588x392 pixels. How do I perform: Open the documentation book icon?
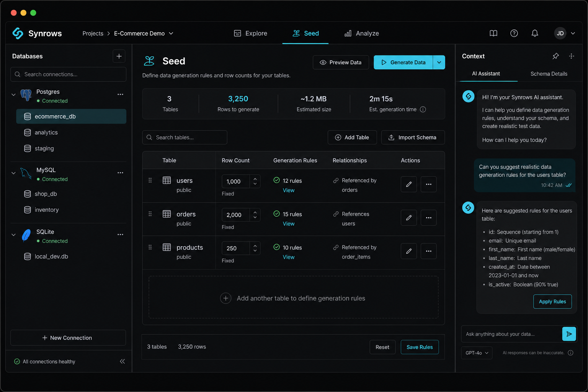pyautogui.click(x=493, y=33)
